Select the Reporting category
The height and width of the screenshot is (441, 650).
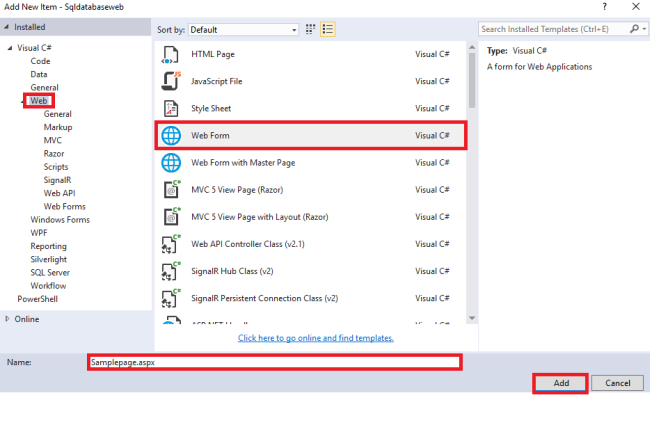coord(49,246)
